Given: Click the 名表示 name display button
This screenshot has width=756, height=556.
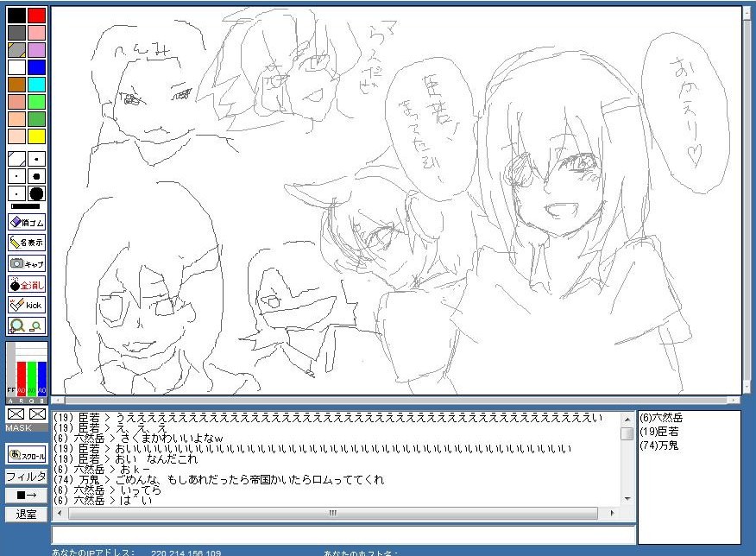Looking at the screenshot, I should point(27,243).
